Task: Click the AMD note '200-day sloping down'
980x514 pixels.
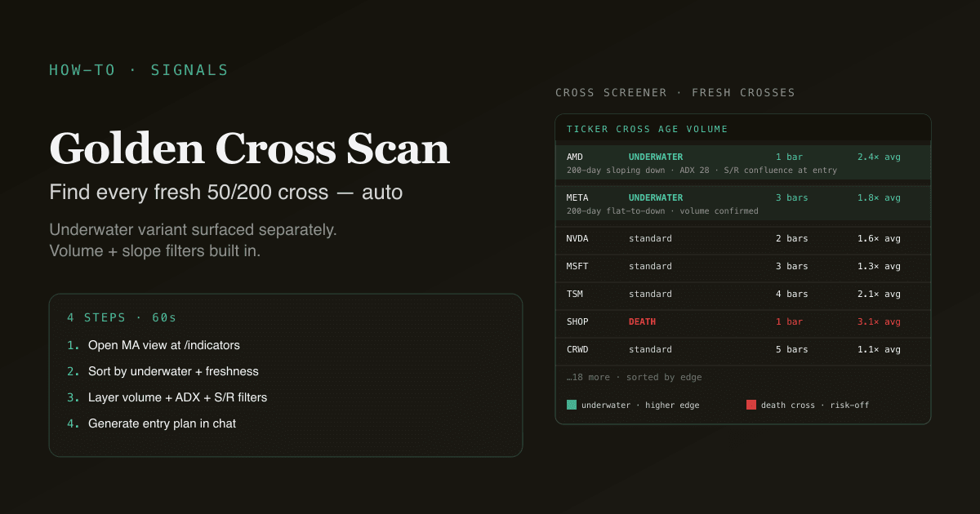Action: point(617,171)
